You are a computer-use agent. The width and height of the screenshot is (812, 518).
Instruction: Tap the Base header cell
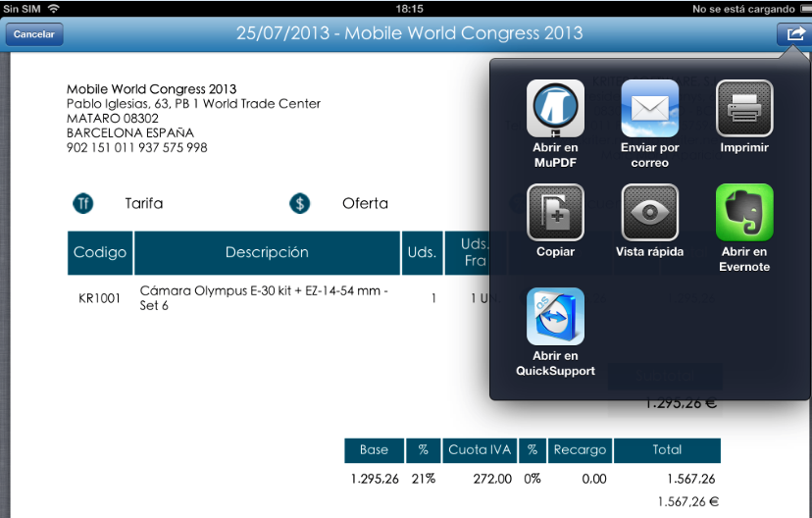(374, 450)
